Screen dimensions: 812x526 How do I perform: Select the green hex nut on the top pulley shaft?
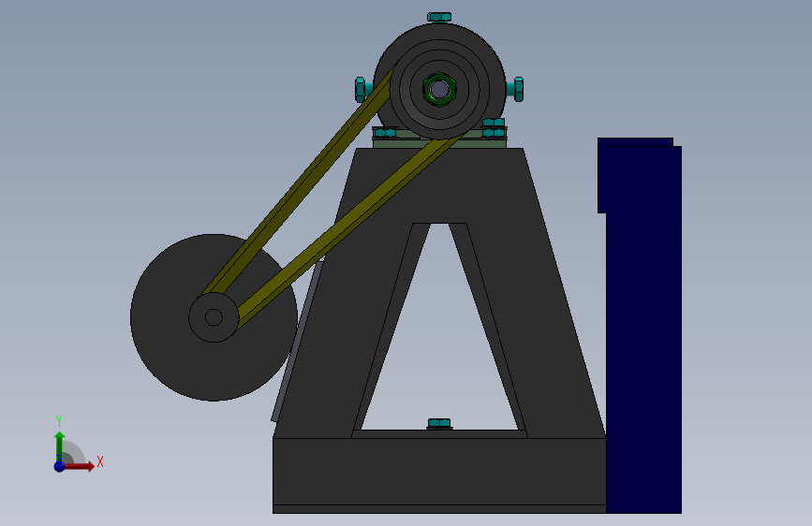[x=439, y=90]
